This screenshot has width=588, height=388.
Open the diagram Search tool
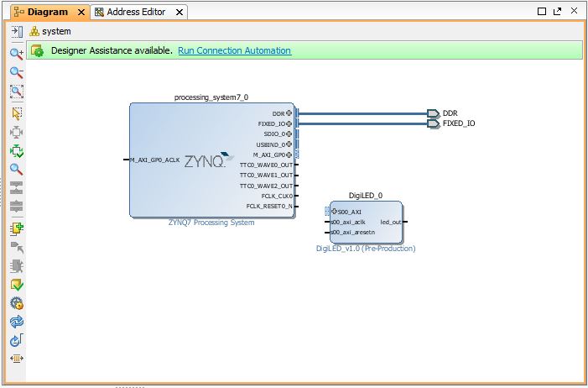click(17, 170)
